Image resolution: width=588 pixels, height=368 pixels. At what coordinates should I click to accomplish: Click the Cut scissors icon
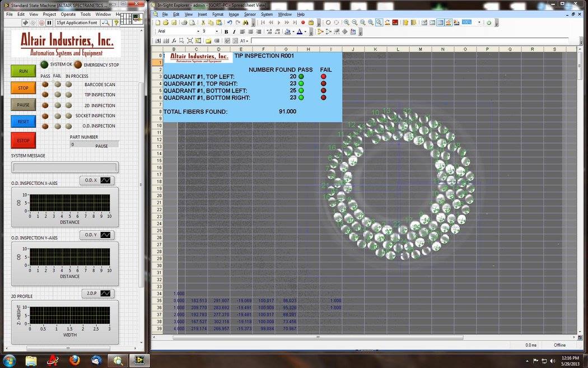tap(203, 22)
